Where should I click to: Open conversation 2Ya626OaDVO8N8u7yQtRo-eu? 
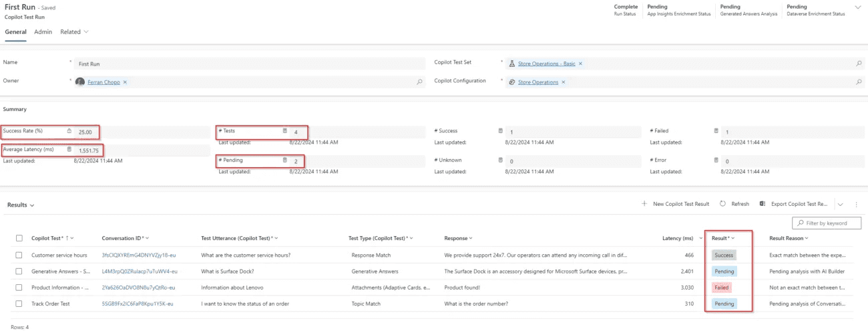pos(138,288)
